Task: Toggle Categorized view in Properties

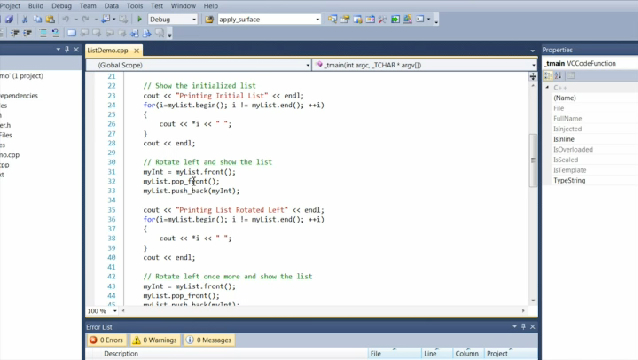Action: [x=548, y=76]
